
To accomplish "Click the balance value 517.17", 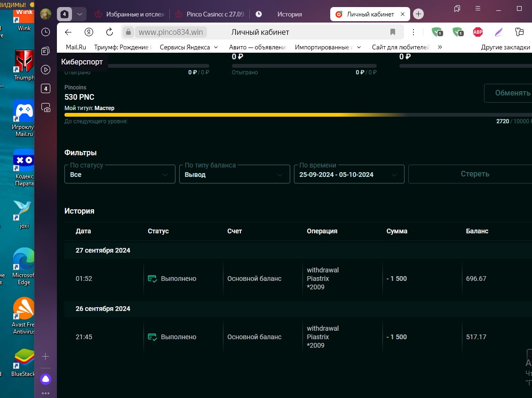I will (x=476, y=337).
